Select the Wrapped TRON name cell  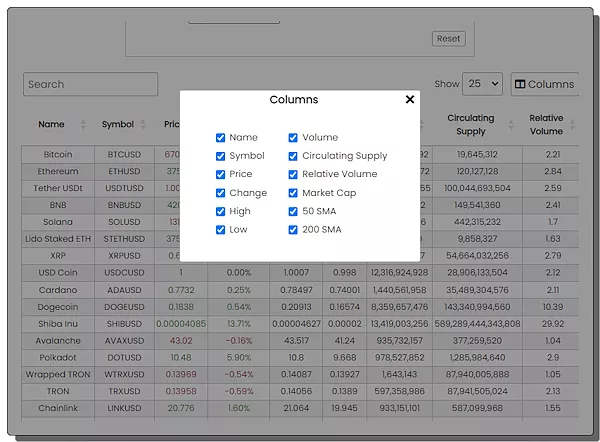(x=58, y=374)
